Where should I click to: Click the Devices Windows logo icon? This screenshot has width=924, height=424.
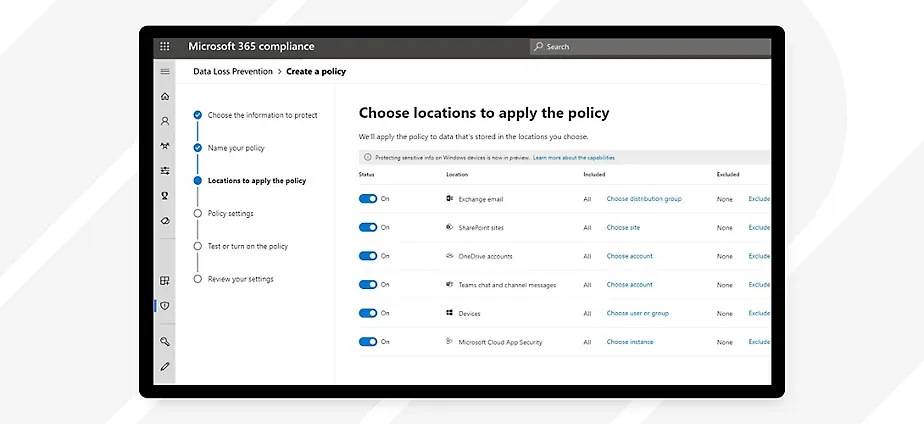[450, 313]
